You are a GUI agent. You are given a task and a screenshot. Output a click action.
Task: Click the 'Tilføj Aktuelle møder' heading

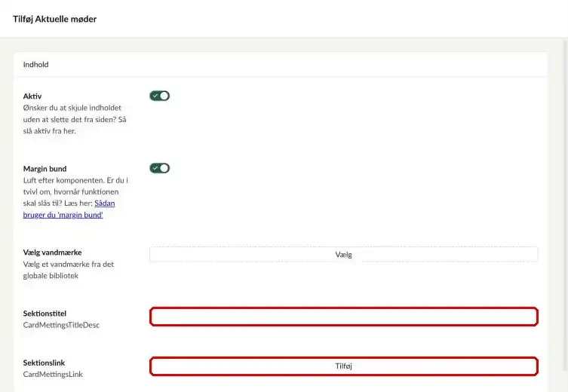point(55,19)
